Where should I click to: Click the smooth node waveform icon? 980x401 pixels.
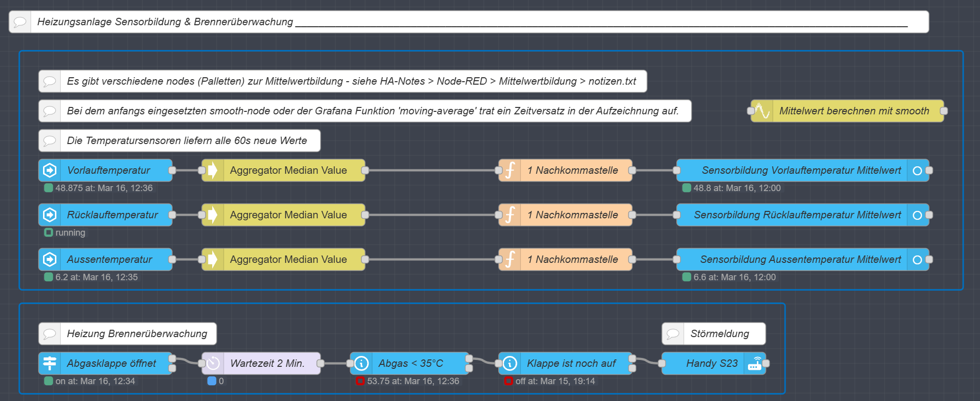(x=762, y=111)
